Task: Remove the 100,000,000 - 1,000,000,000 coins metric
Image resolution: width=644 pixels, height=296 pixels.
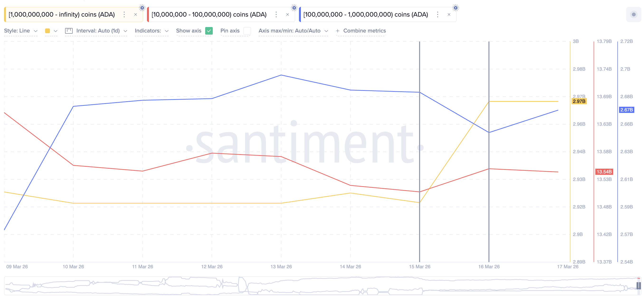Action: (x=449, y=14)
